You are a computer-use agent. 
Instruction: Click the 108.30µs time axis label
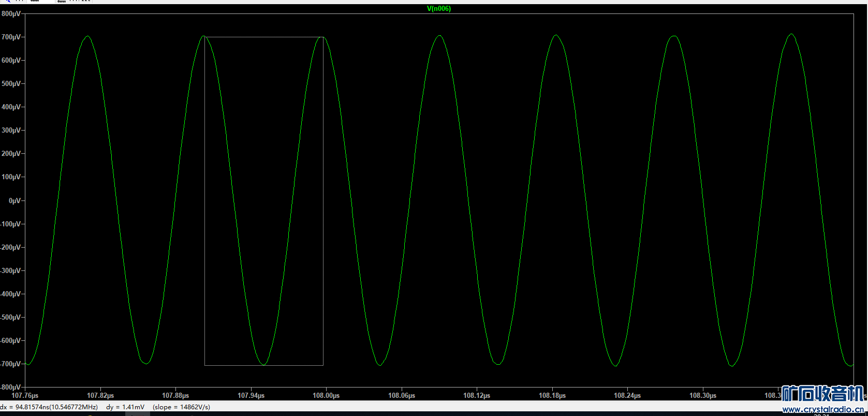(x=703, y=396)
